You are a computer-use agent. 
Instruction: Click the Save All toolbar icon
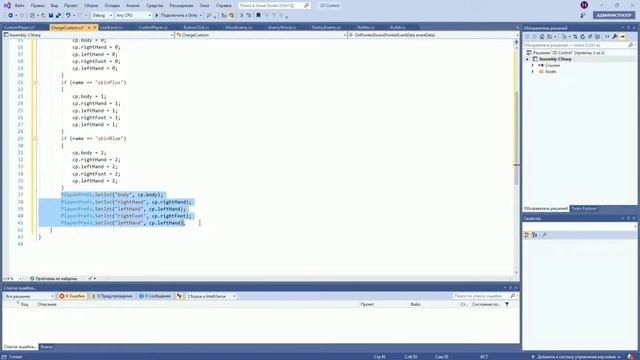point(58,15)
